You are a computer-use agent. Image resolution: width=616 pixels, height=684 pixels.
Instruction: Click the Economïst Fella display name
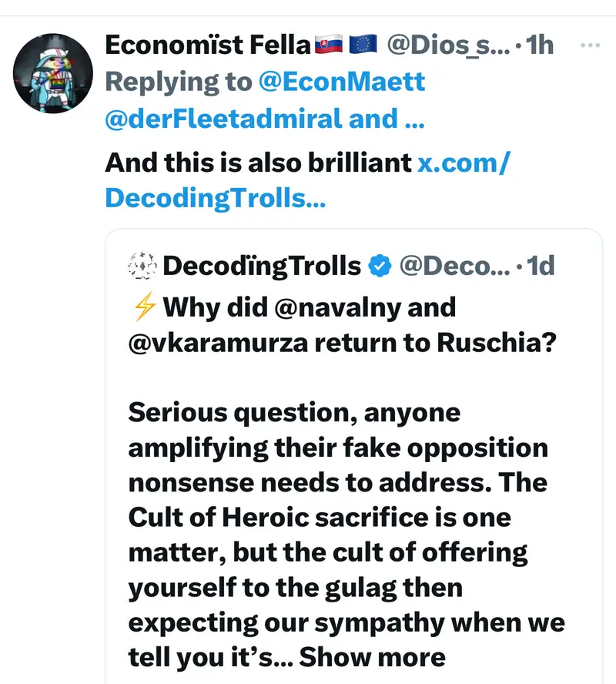pyautogui.click(x=206, y=45)
